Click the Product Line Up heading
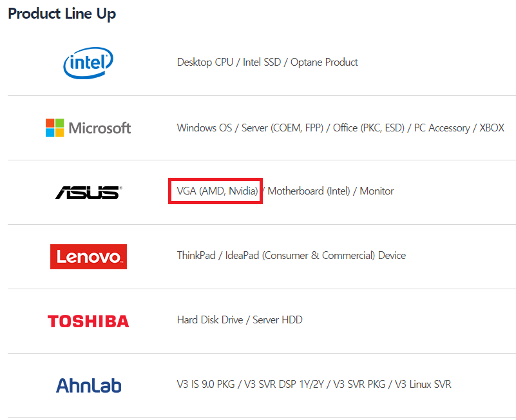Image resolution: width=516 pixels, height=420 pixels. click(62, 14)
